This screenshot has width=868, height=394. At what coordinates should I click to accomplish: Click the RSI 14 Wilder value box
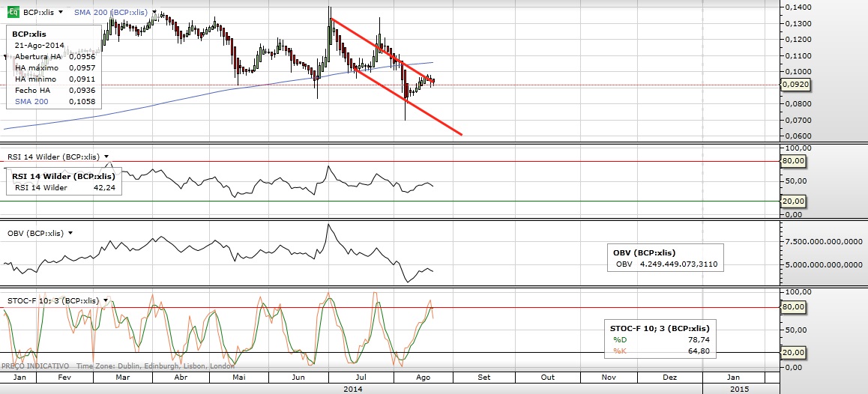click(x=64, y=182)
